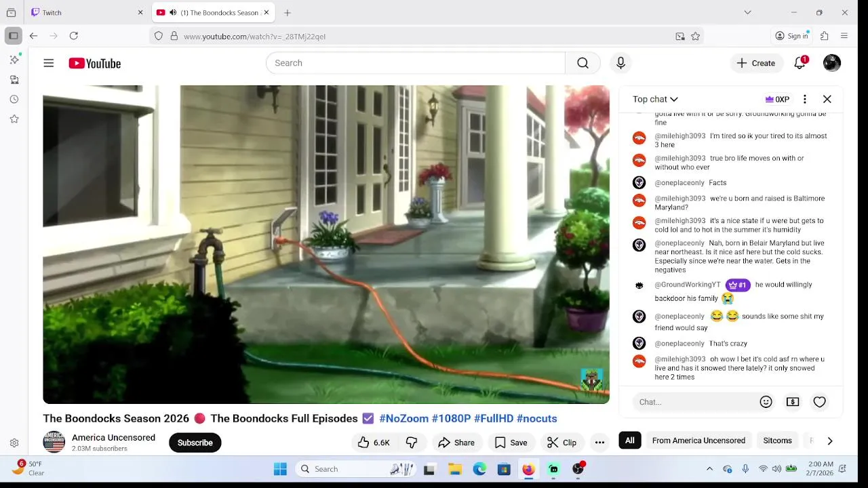This screenshot has width=868, height=488.
Task: Open America Uncensored channel avatar
Action: coord(54,443)
